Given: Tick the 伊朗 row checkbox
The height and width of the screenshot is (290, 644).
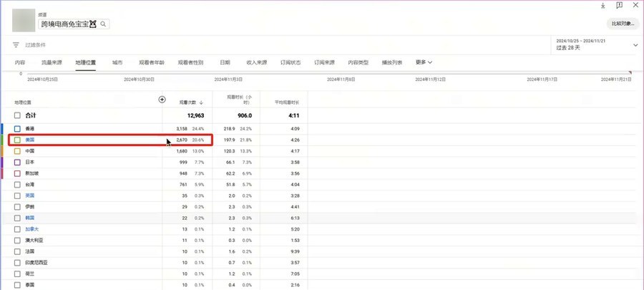Looking at the screenshot, I should 17,207.
